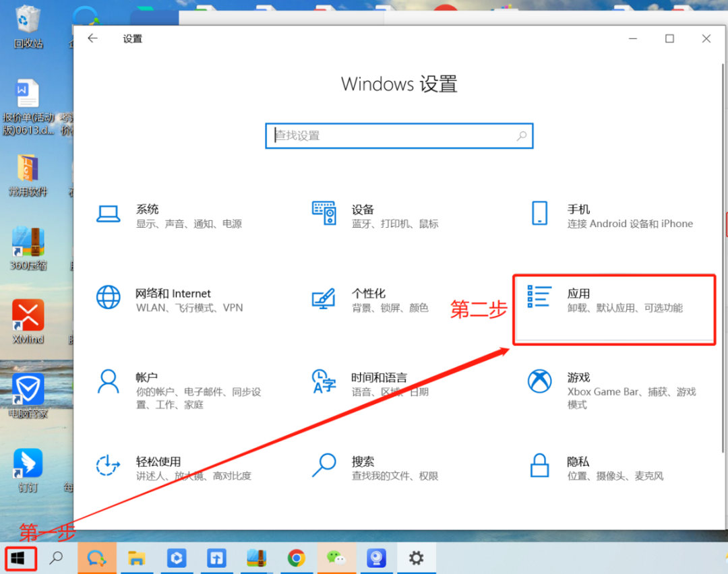Image resolution: width=728 pixels, height=574 pixels.
Task: Maximize the 设置 window
Action: point(669,38)
